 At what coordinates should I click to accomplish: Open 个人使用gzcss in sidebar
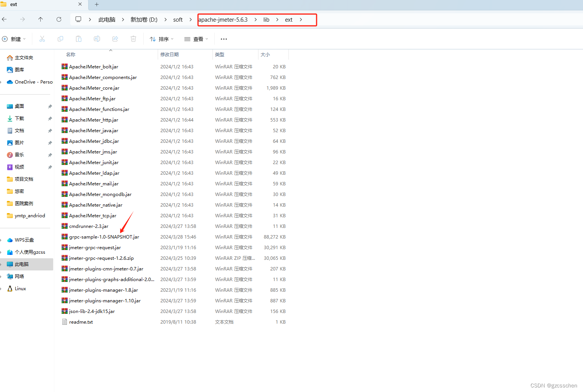(x=27, y=252)
